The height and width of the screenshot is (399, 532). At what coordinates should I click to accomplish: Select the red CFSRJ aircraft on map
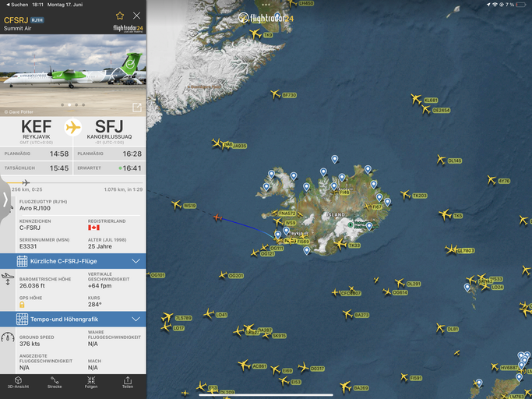pyautogui.click(x=217, y=217)
